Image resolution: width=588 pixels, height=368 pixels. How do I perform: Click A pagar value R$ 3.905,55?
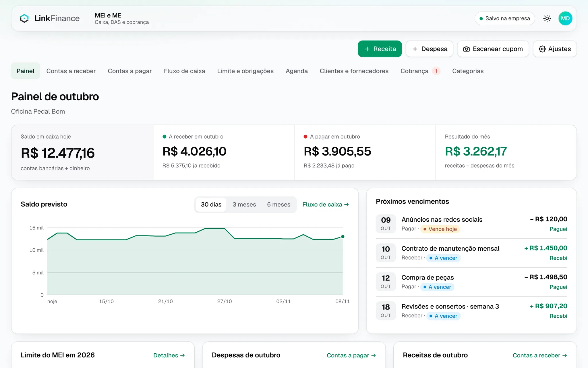337,152
